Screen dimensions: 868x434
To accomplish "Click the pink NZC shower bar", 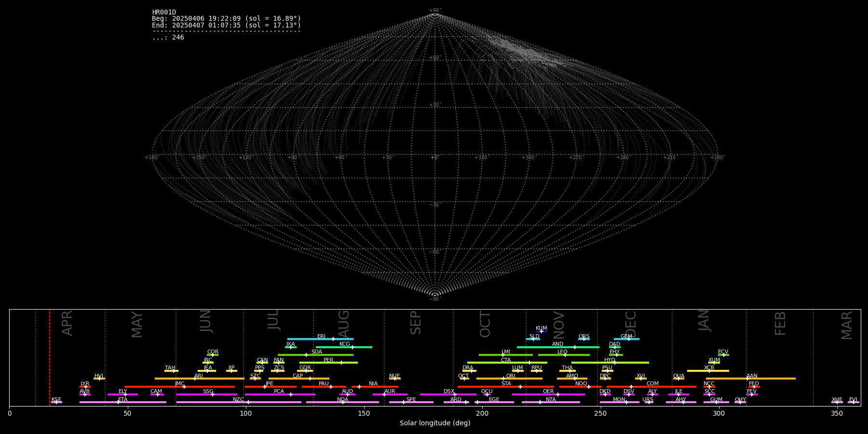I will click(x=239, y=402).
